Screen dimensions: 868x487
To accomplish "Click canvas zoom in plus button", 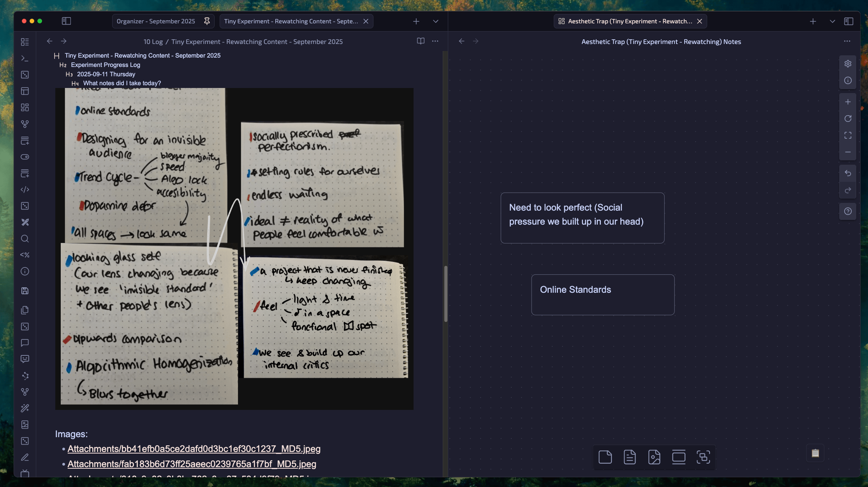I will tap(848, 102).
